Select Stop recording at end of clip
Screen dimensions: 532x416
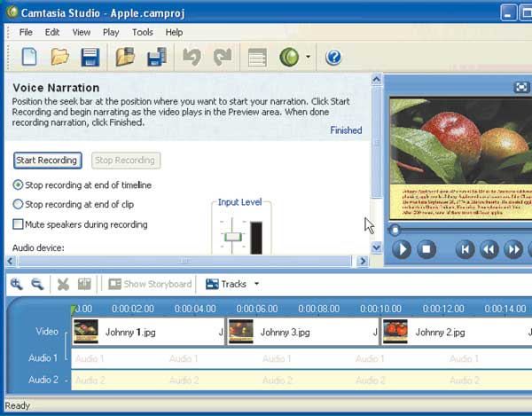(x=19, y=204)
